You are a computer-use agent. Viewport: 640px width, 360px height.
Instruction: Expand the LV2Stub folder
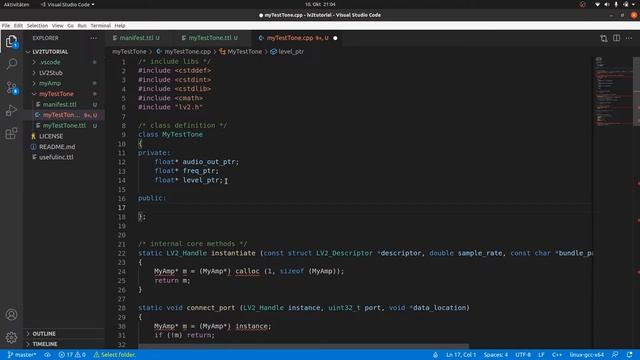[51, 73]
